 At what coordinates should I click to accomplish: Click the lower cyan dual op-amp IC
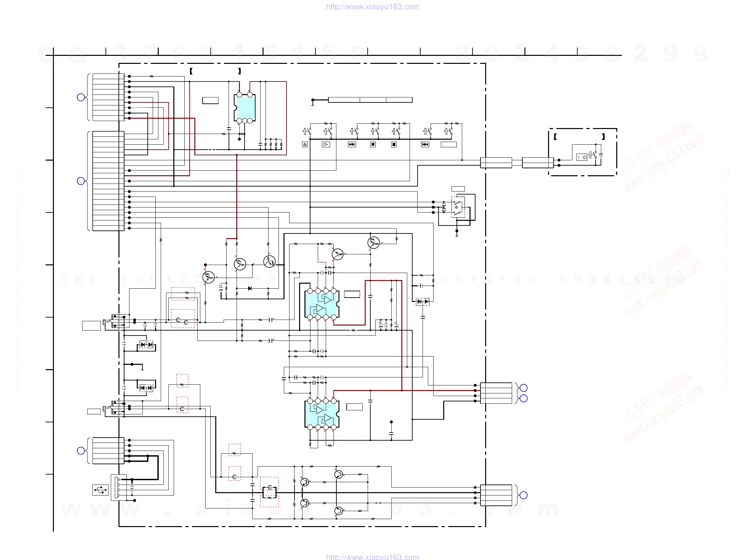pos(322,414)
